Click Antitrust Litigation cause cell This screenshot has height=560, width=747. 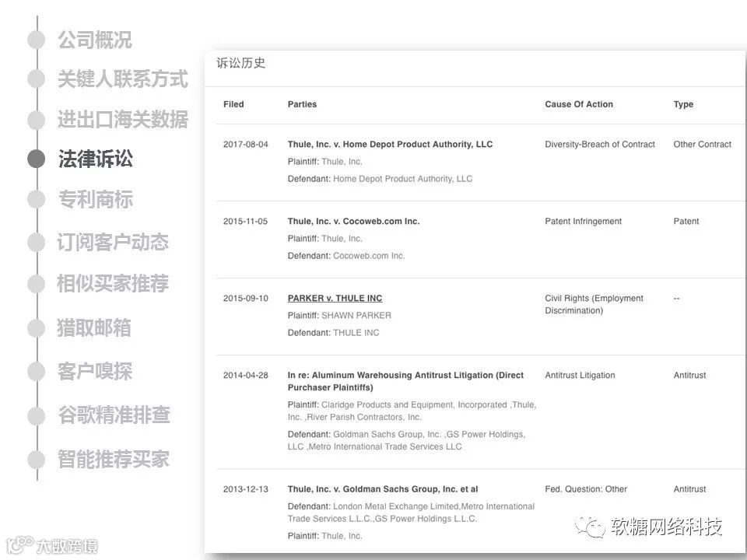pyautogui.click(x=580, y=375)
